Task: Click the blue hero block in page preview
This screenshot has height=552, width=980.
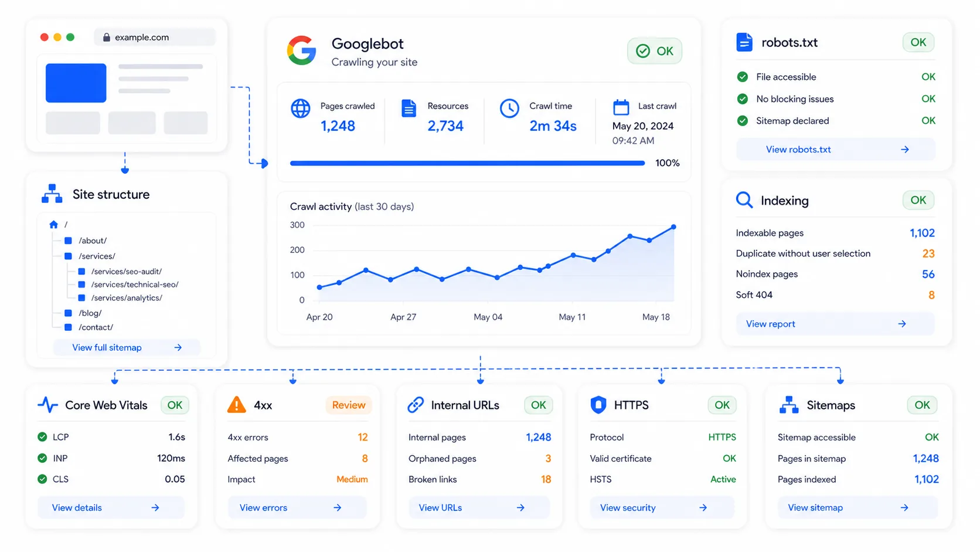Action: [x=76, y=83]
